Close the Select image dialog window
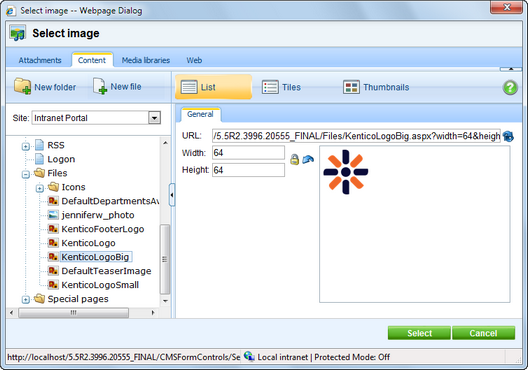 [x=506, y=7]
